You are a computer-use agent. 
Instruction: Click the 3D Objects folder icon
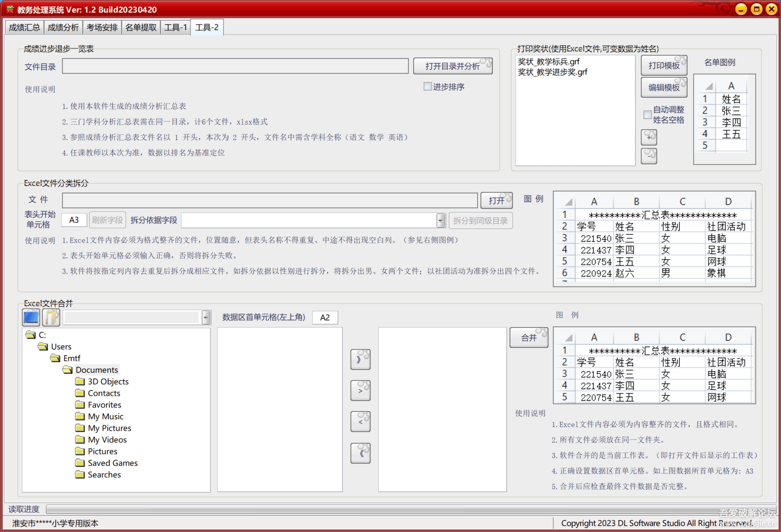coord(80,382)
